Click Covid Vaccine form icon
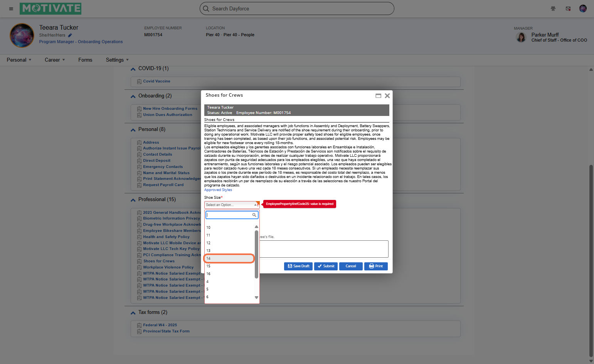Viewport: 594px width, 364px height. point(139,81)
